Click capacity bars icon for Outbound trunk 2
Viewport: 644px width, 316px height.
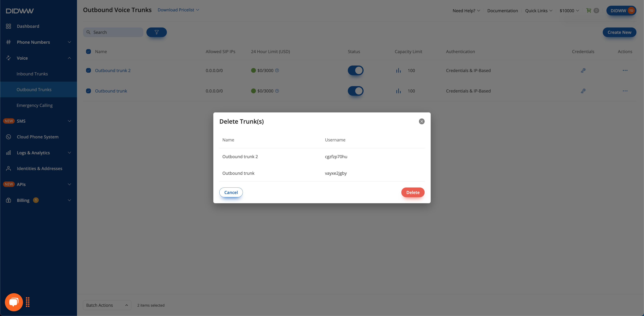point(398,70)
